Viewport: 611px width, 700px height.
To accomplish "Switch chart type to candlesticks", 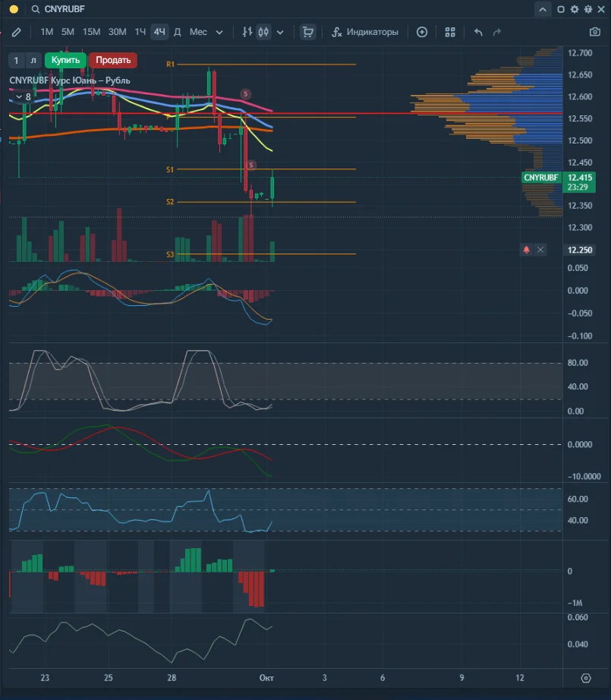I will [263, 32].
